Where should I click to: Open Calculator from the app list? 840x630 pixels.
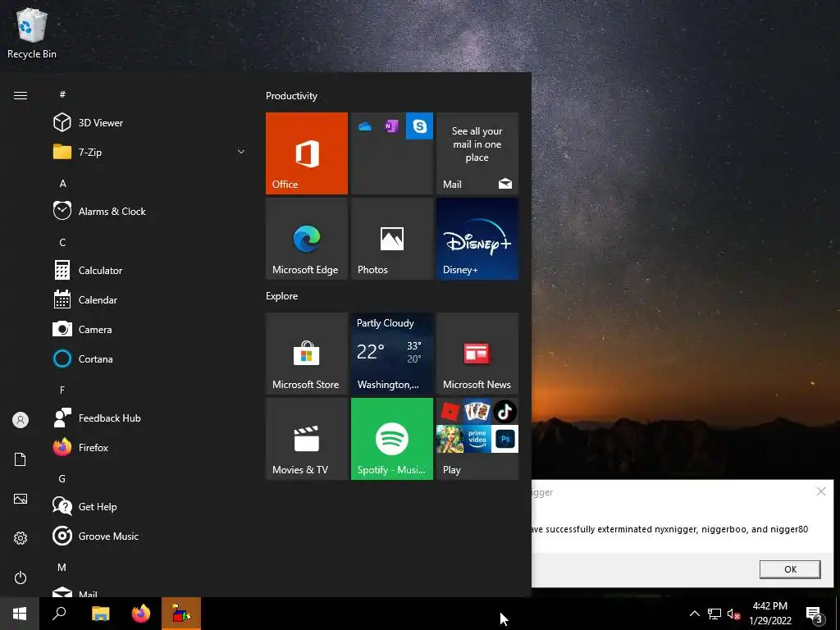[150, 270]
